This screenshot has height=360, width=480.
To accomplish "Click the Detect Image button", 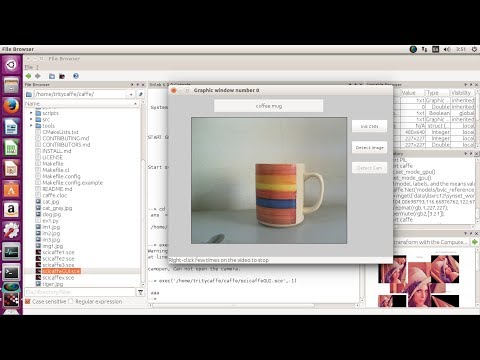I will point(369,147).
